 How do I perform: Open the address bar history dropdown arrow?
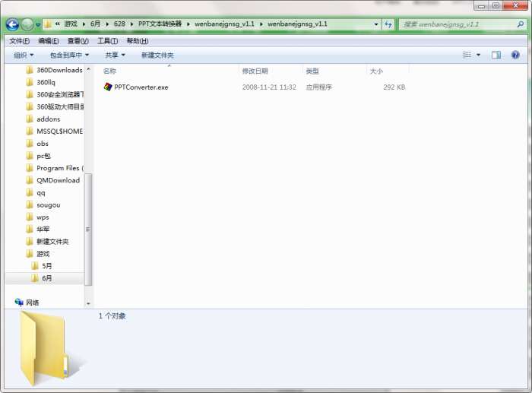376,24
